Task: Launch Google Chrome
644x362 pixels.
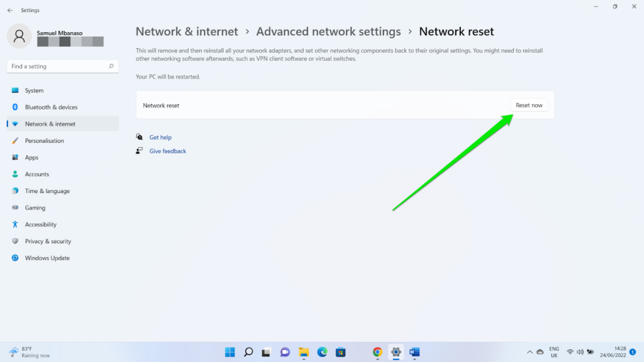Action: coord(377,352)
